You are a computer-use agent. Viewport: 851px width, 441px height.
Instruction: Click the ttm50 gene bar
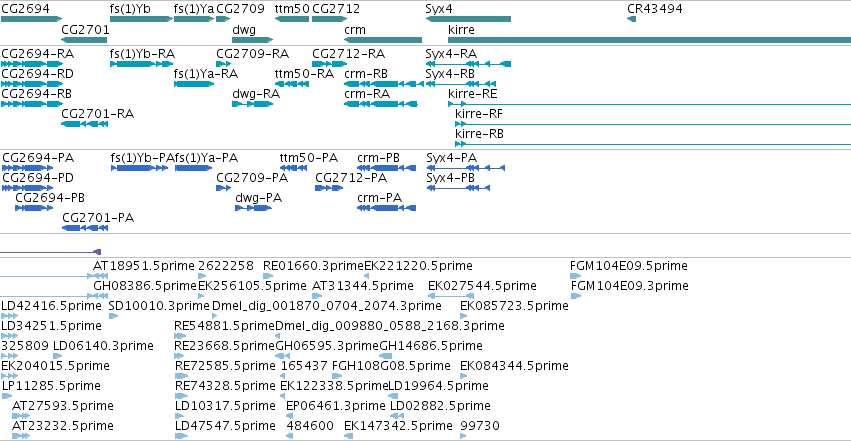pyautogui.click(x=292, y=19)
